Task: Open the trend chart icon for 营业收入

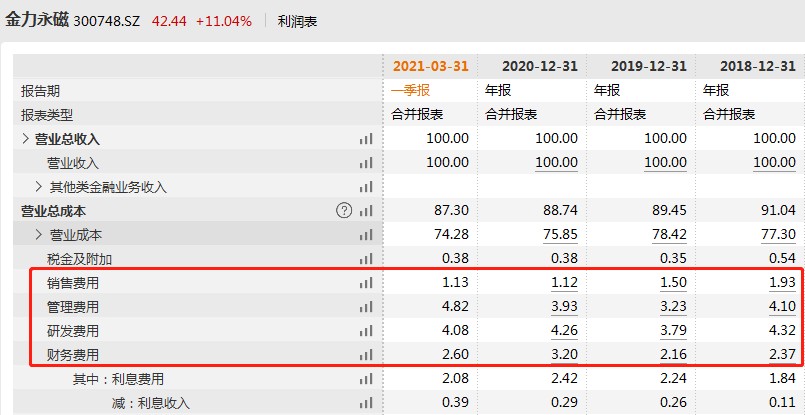Action: pos(365,163)
